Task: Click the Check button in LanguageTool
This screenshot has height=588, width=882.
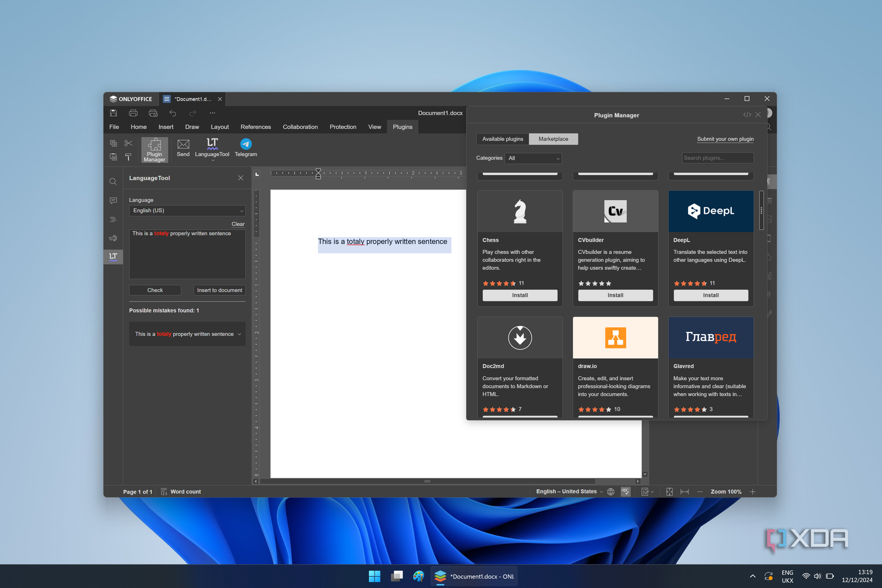Action: 155,290
